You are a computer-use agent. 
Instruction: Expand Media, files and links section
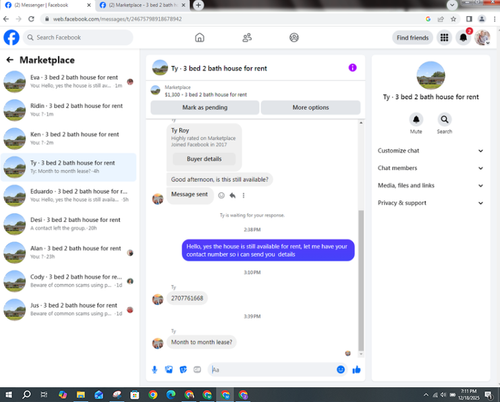(x=430, y=185)
